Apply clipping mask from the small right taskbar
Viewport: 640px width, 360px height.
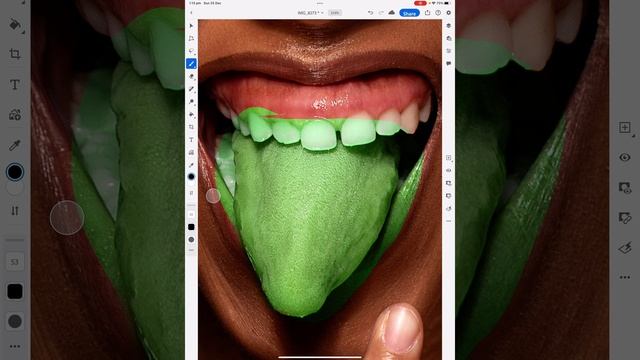pyautogui.click(x=449, y=196)
